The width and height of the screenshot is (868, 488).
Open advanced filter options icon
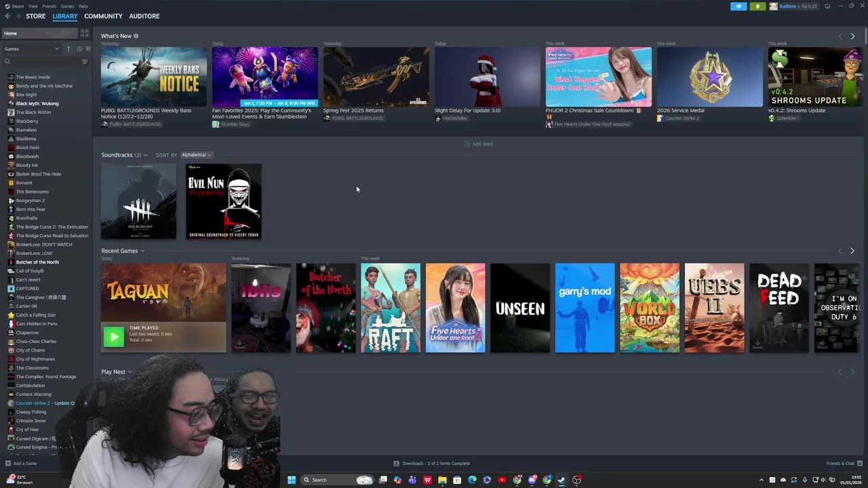coord(85,62)
